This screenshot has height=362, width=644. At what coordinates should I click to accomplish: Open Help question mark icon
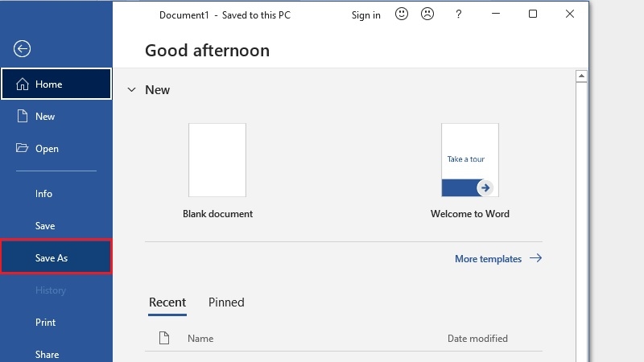[458, 14]
